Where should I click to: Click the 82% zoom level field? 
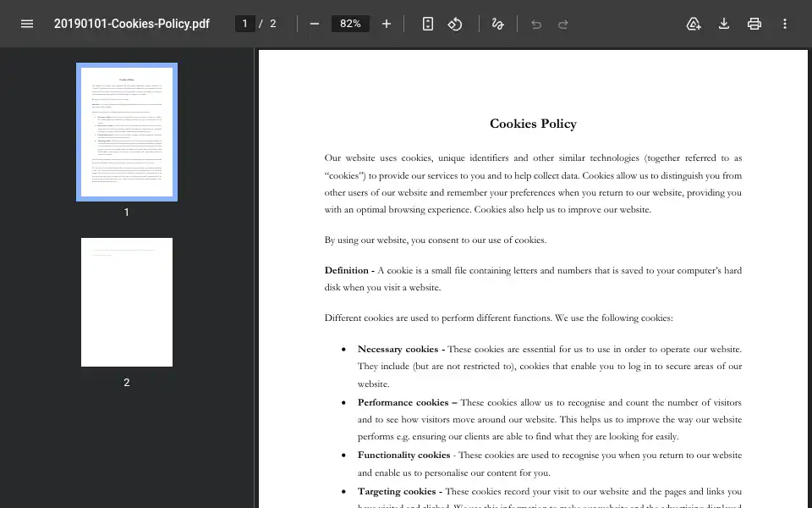(x=350, y=24)
